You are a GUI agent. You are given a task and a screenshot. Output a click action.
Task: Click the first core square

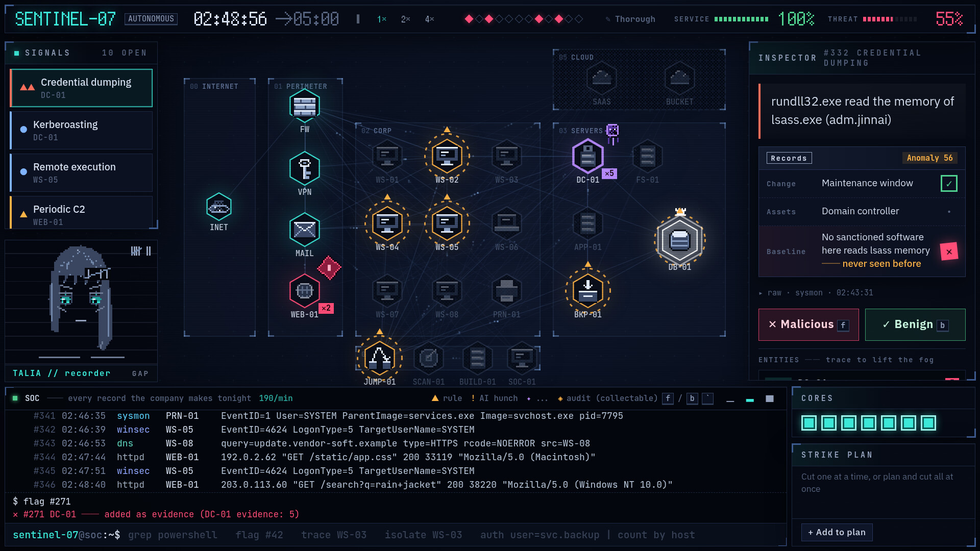[809, 423]
